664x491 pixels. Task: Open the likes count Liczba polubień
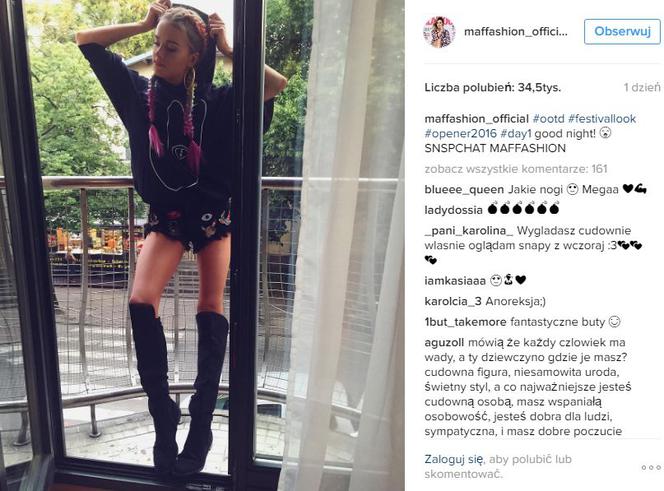point(492,88)
